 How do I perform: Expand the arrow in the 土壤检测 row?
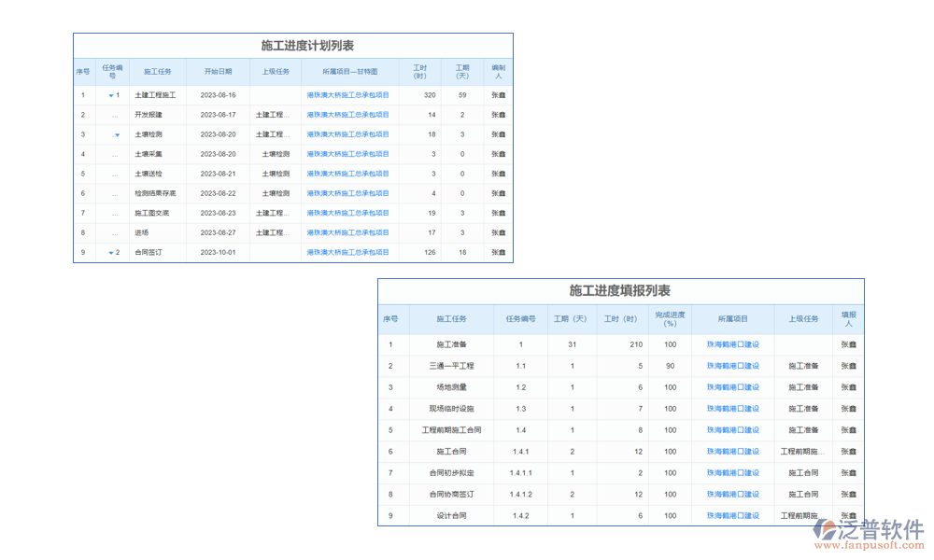[x=117, y=135]
